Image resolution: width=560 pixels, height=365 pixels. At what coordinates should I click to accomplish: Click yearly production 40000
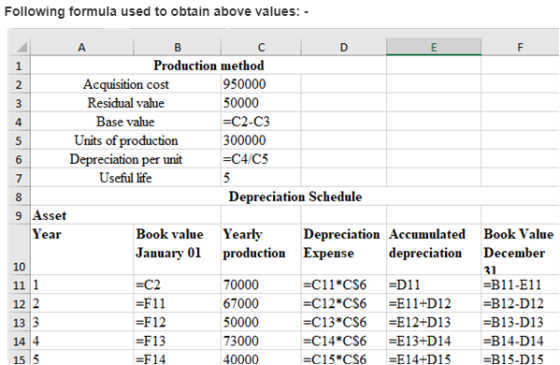point(261,358)
